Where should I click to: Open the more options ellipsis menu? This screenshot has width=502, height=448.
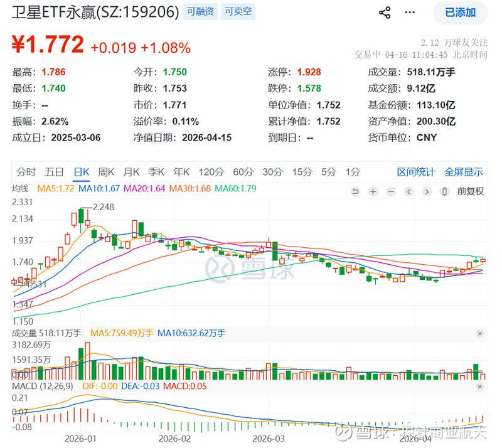point(410,13)
